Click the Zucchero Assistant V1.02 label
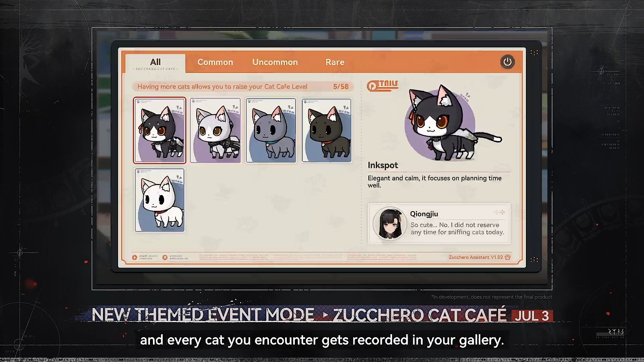644x362 pixels. 476,257
